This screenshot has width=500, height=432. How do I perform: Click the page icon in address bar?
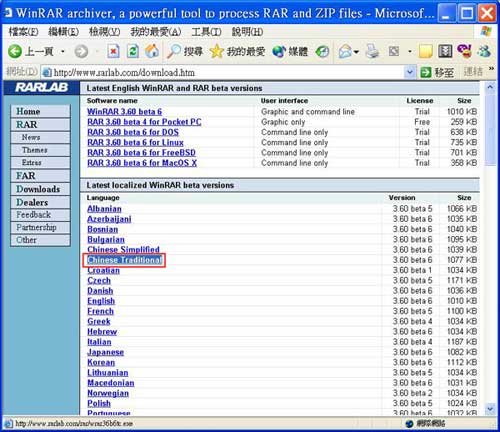pyautogui.click(x=47, y=72)
